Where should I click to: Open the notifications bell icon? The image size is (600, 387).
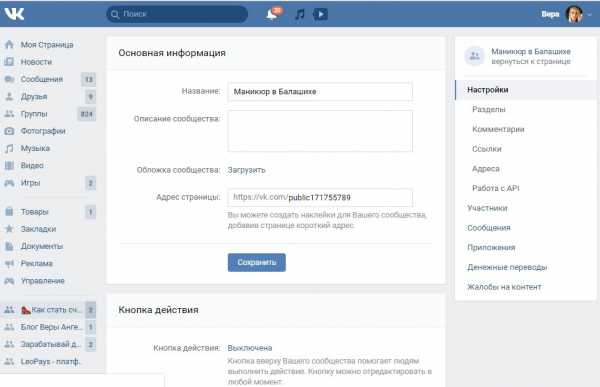(x=272, y=14)
